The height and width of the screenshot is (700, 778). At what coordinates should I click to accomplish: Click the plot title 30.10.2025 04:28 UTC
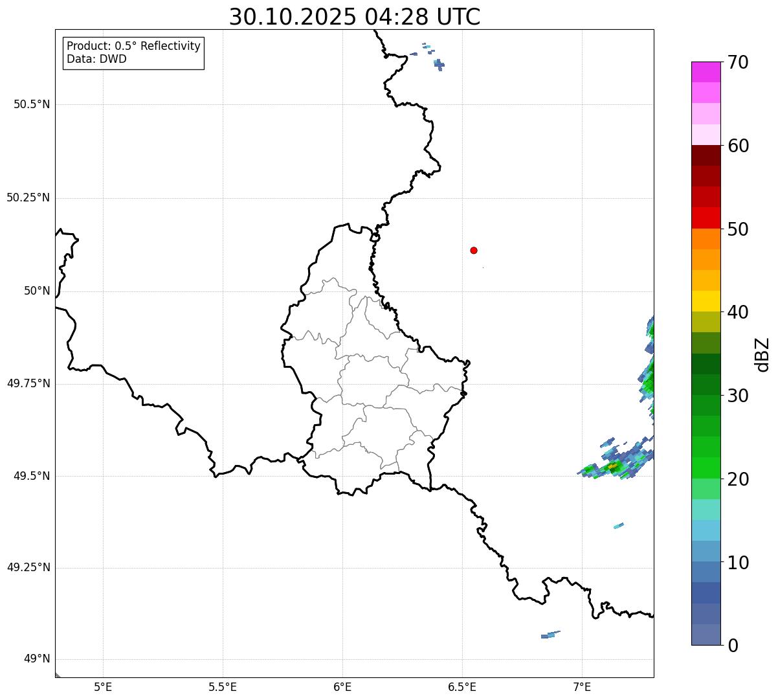click(355, 16)
